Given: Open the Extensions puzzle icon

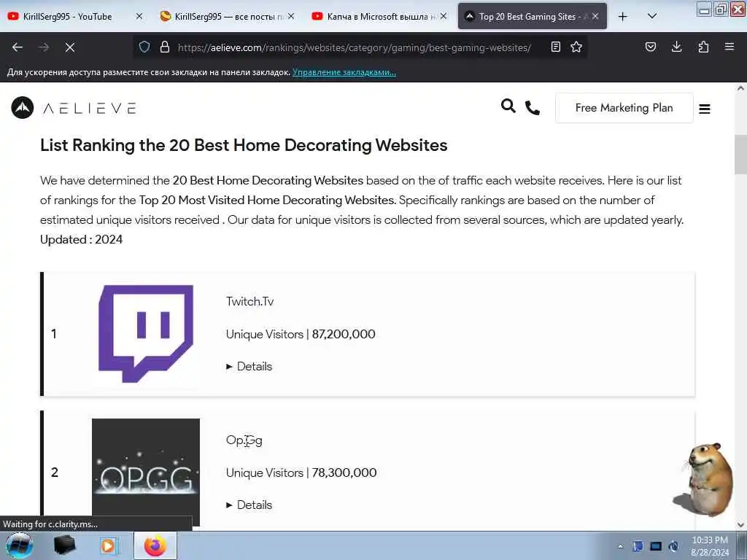Looking at the screenshot, I should point(703,47).
